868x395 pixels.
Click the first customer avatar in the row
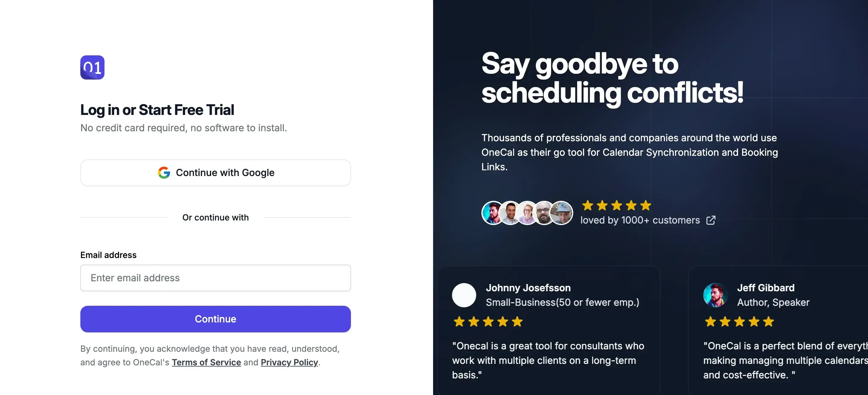coord(492,213)
